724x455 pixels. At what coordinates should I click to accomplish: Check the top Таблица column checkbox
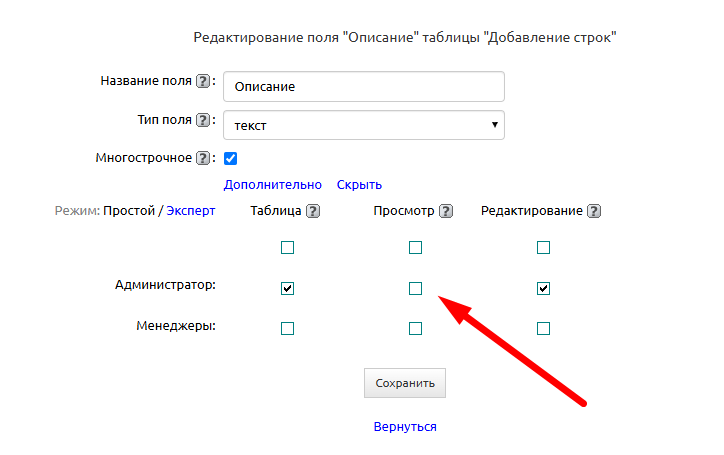tap(288, 247)
